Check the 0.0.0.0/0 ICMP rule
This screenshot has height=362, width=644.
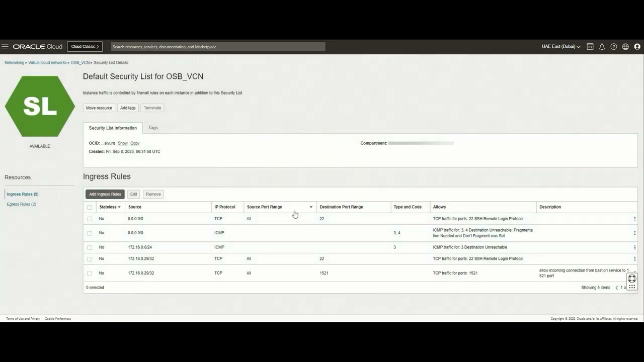click(90, 233)
